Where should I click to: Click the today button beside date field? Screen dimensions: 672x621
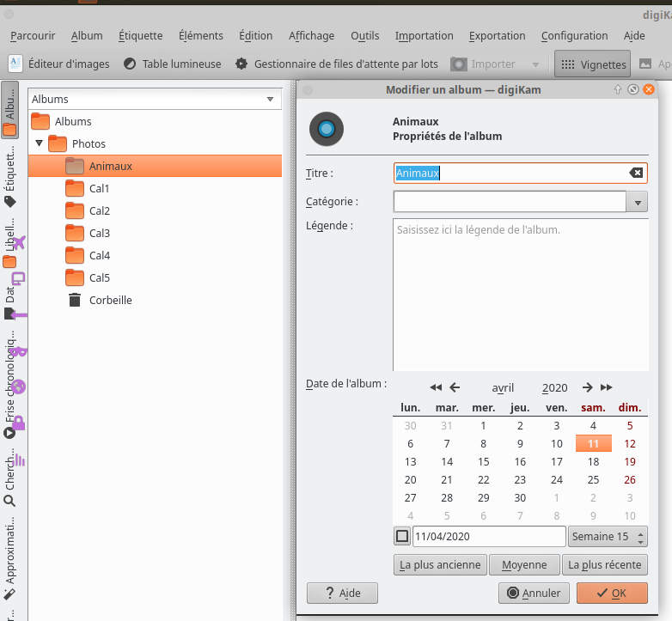(402, 536)
